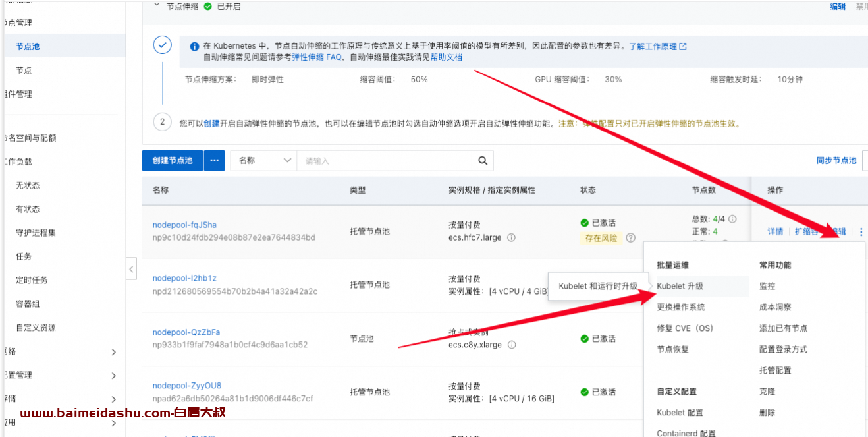Image resolution: width=868 pixels, height=437 pixels.
Task: Click the search magnifier icon
Action: point(482,160)
